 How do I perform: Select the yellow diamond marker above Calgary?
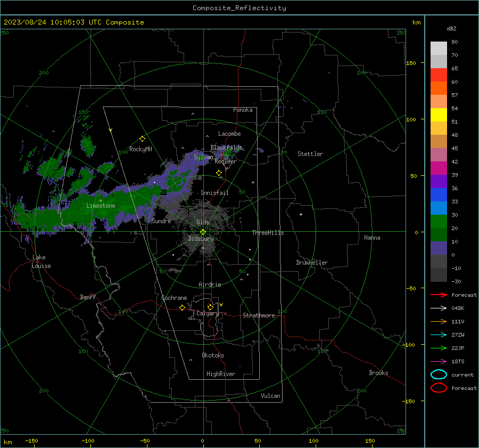click(x=210, y=307)
